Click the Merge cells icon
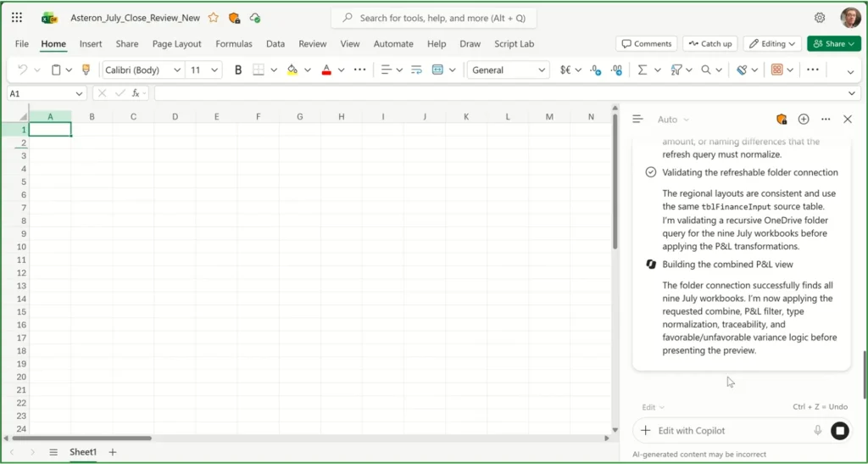The image size is (868, 464). pos(437,70)
